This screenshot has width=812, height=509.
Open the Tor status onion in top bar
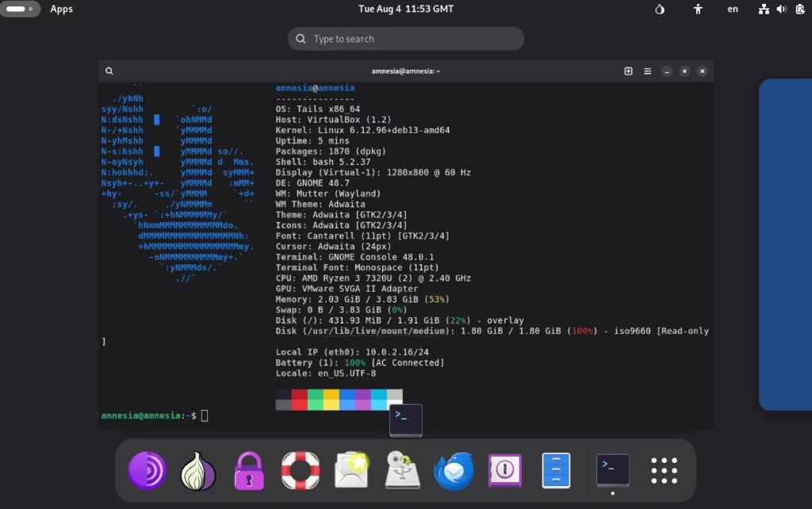tap(660, 9)
